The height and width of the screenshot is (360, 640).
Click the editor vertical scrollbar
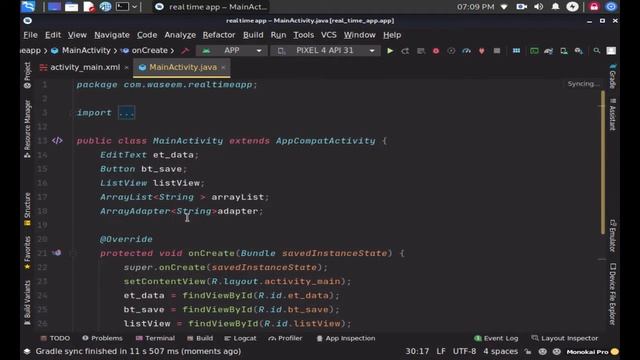[x=602, y=162]
